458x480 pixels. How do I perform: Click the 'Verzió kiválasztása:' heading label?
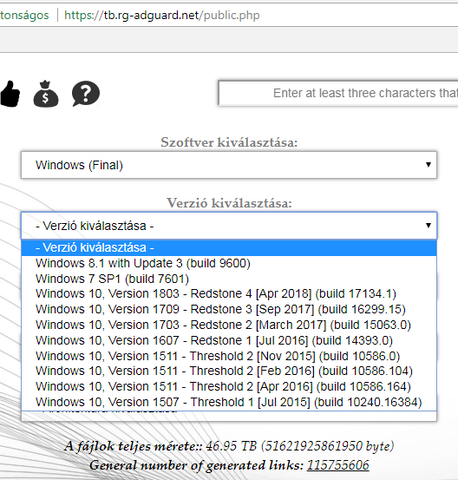(x=229, y=203)
